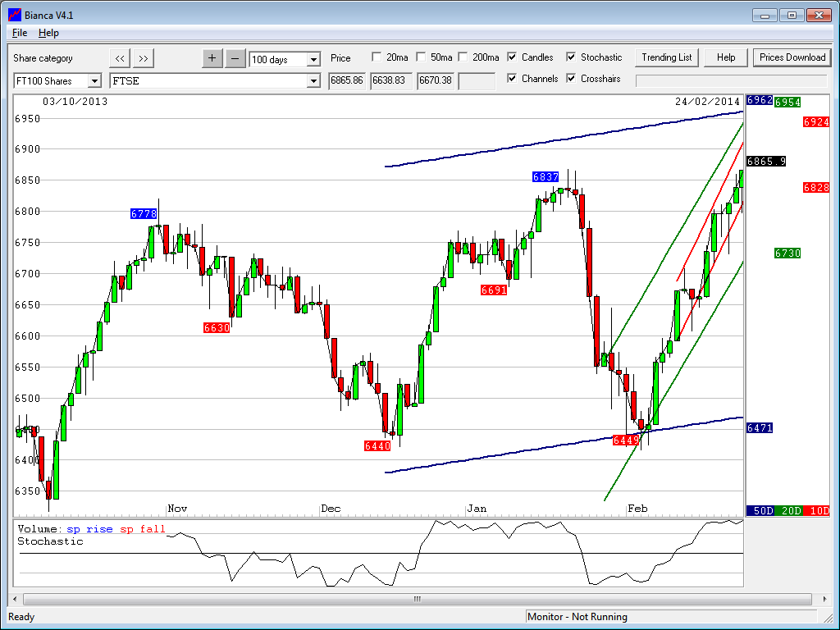Image resolution: width=840 pixels, height=630 pixels.
Task: Open the File menu
Action: (20, 33)
